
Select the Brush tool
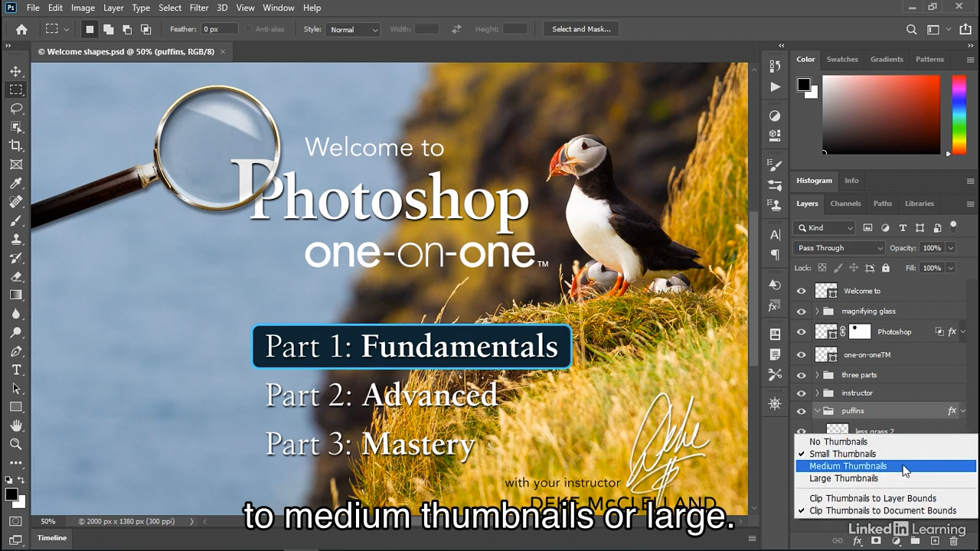pos(16,220)
